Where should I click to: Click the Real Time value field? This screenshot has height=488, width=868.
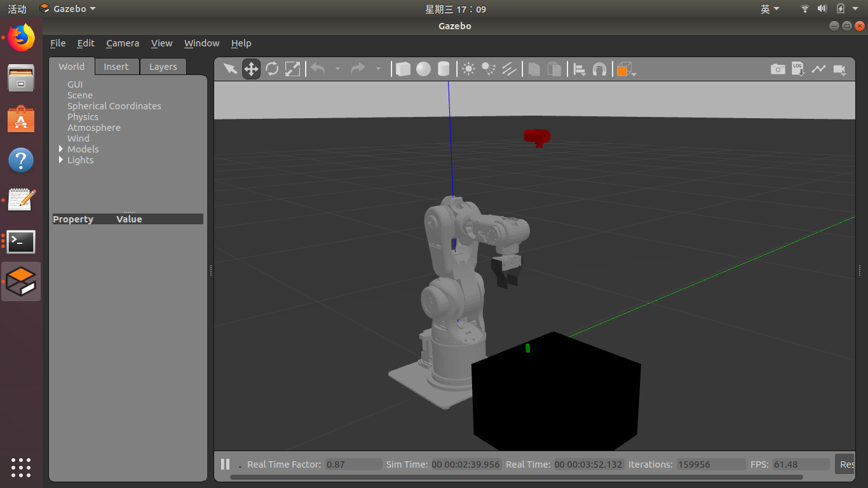coord(589,464)
